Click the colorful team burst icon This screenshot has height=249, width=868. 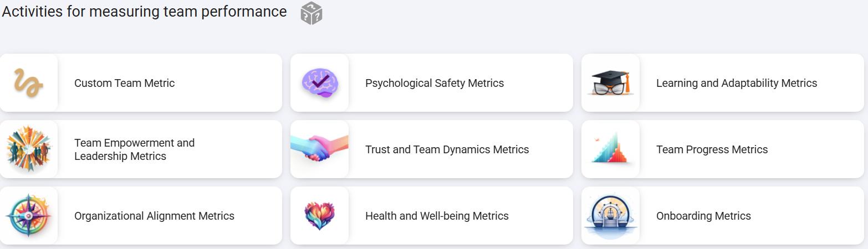tap(29, 149)
